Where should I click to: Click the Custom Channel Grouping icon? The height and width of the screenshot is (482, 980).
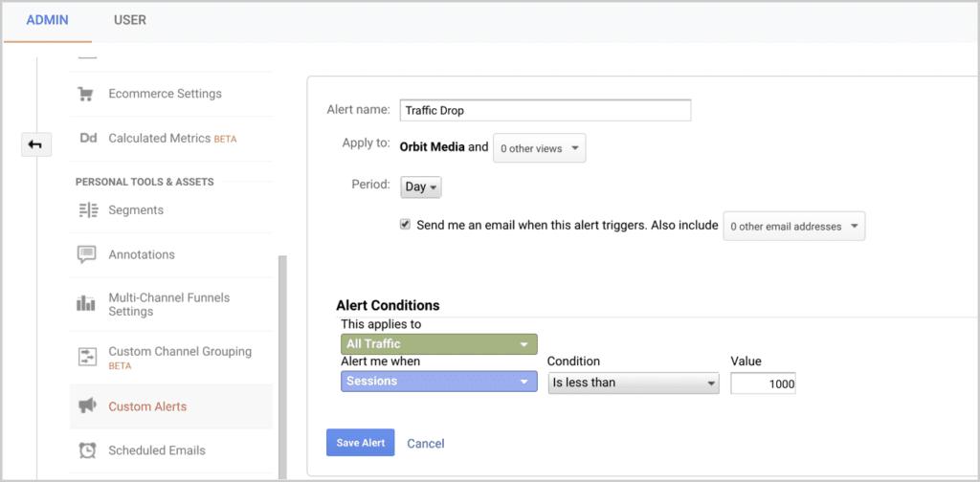[87, 358]
